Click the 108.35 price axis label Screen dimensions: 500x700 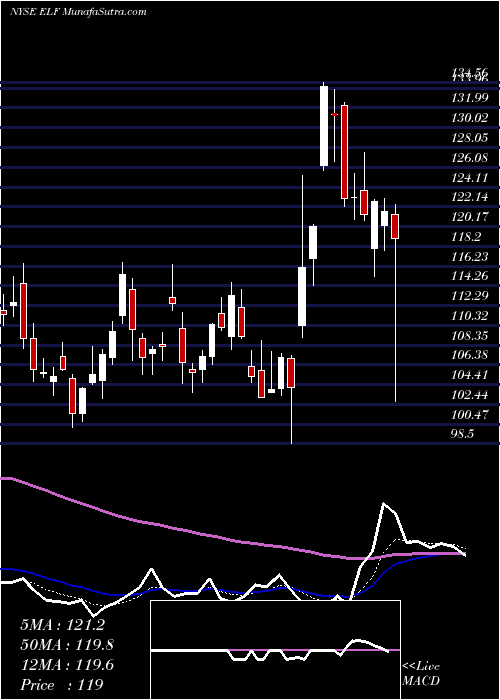pos(469,336)
